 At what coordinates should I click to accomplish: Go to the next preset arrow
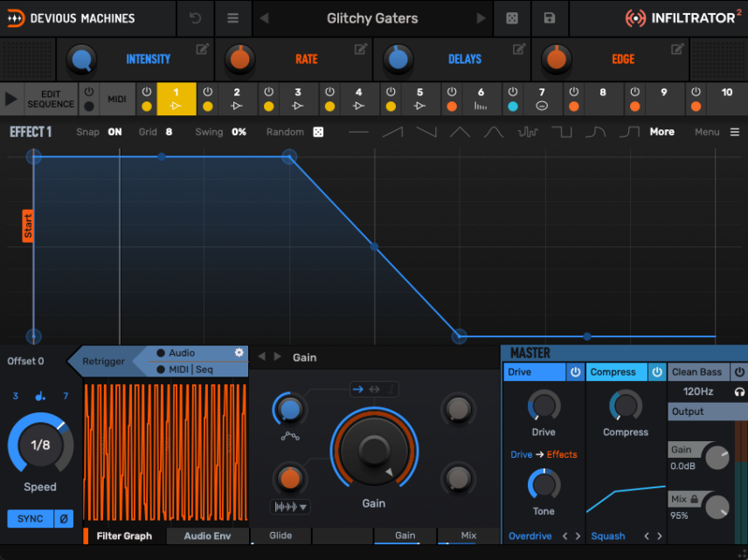pos(481,18)
